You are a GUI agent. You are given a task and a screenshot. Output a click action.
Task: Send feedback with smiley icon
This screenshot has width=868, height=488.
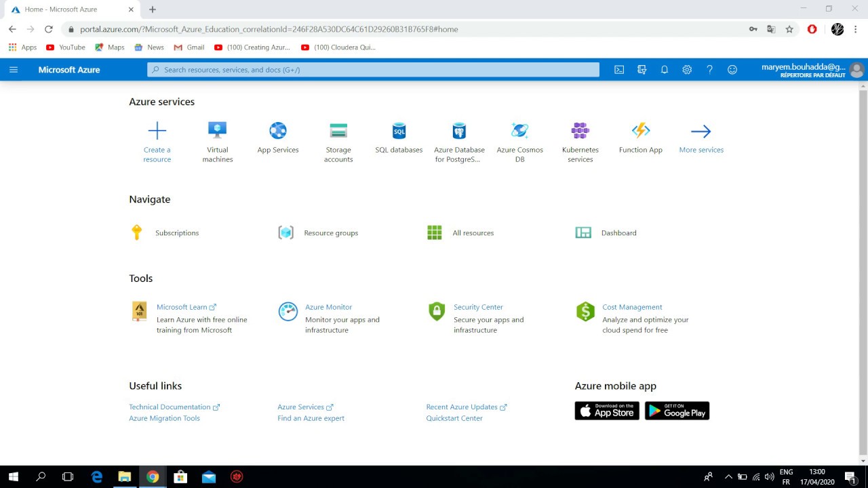[x=732, y=70]
